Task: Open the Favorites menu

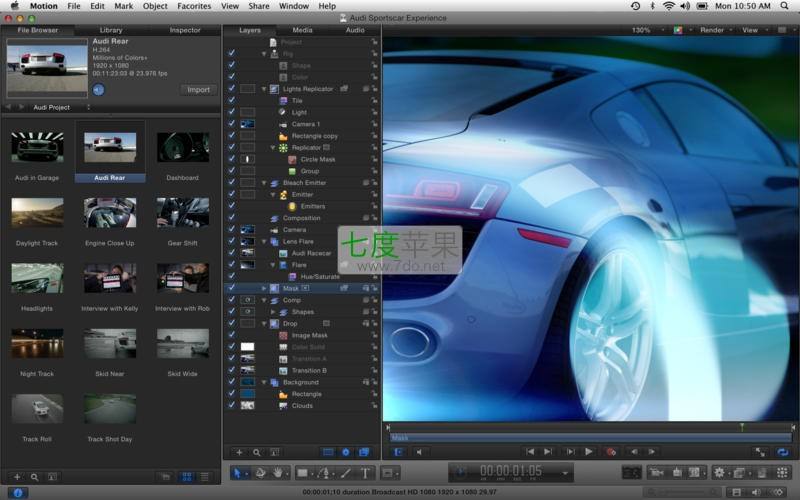Action: tap(194, 6)
